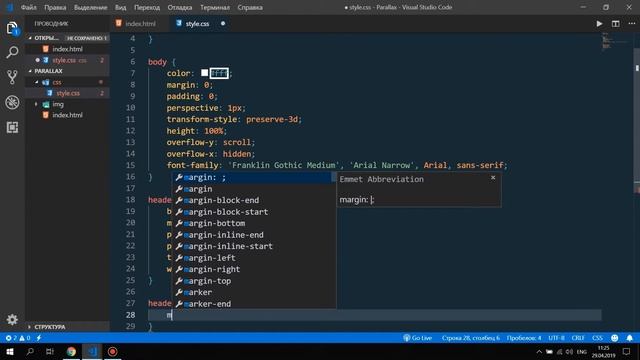Open Task View on the taskbar

coord(50,351)
